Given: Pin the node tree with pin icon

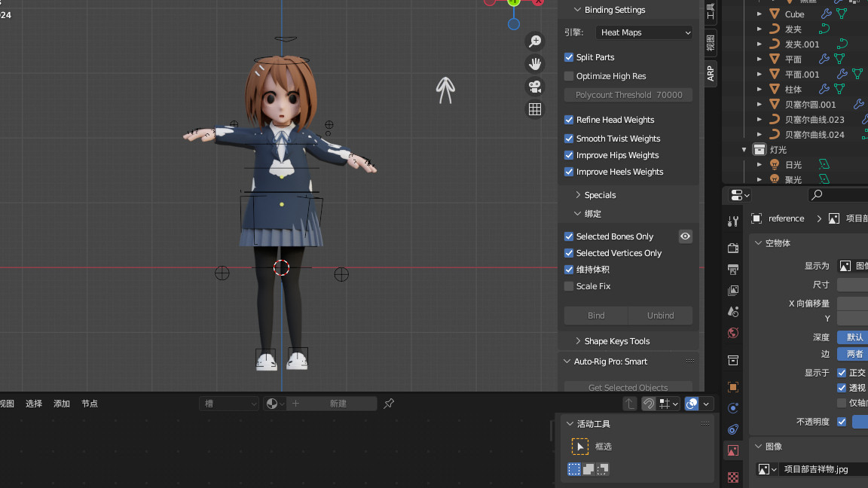Looking at the screenshot, I should [389, 404].
